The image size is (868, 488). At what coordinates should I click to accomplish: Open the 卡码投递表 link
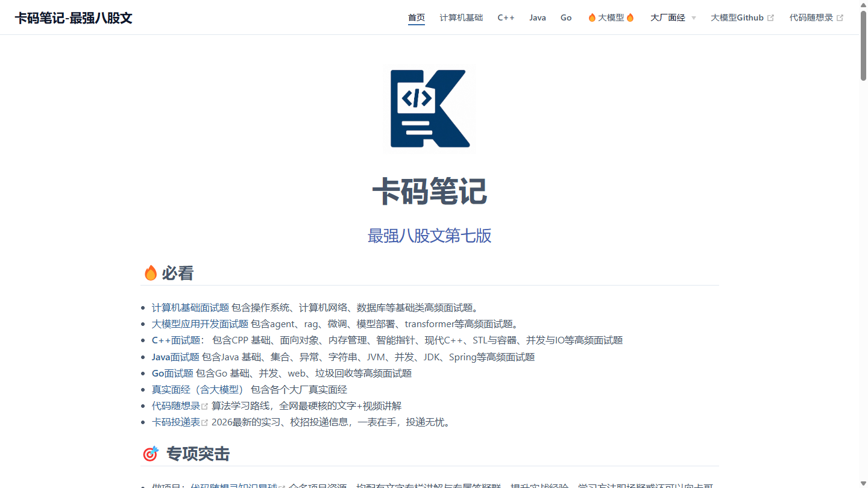coord(176,422)
